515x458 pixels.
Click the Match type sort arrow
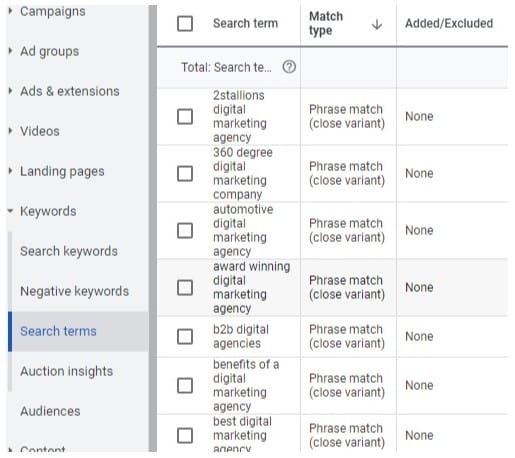pos(377,24)
